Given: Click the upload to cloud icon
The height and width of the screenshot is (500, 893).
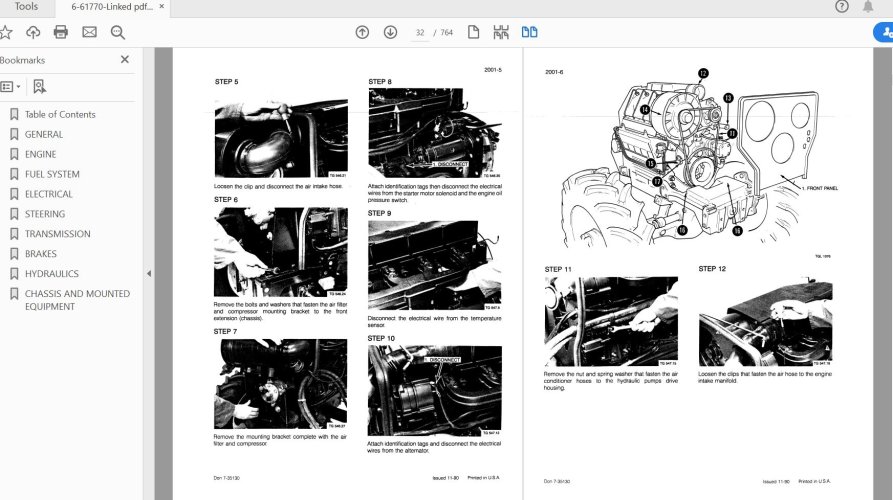Looking at the screenshot, I should pyautogui.click(x=33, y=32).
